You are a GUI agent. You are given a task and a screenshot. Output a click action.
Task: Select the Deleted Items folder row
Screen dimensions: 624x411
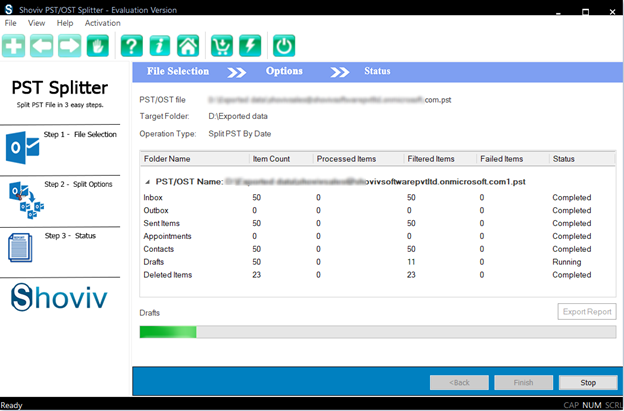[377, 275]
